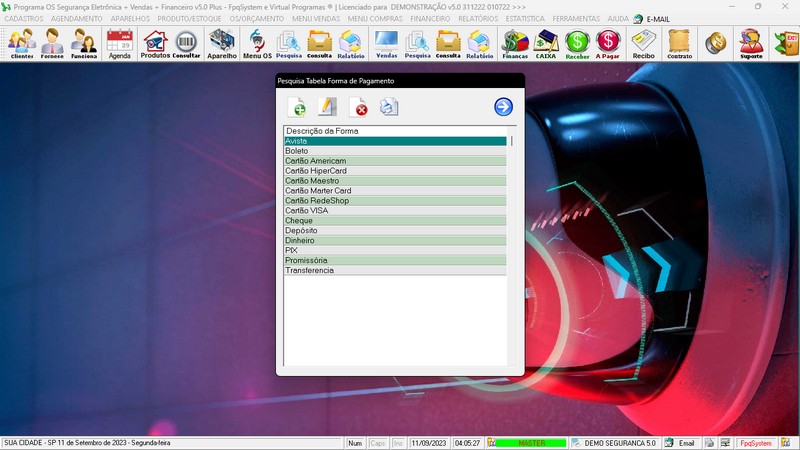Select the Cartão VISA row
Viewport: 800px width, 450px height.
[395, 211]
